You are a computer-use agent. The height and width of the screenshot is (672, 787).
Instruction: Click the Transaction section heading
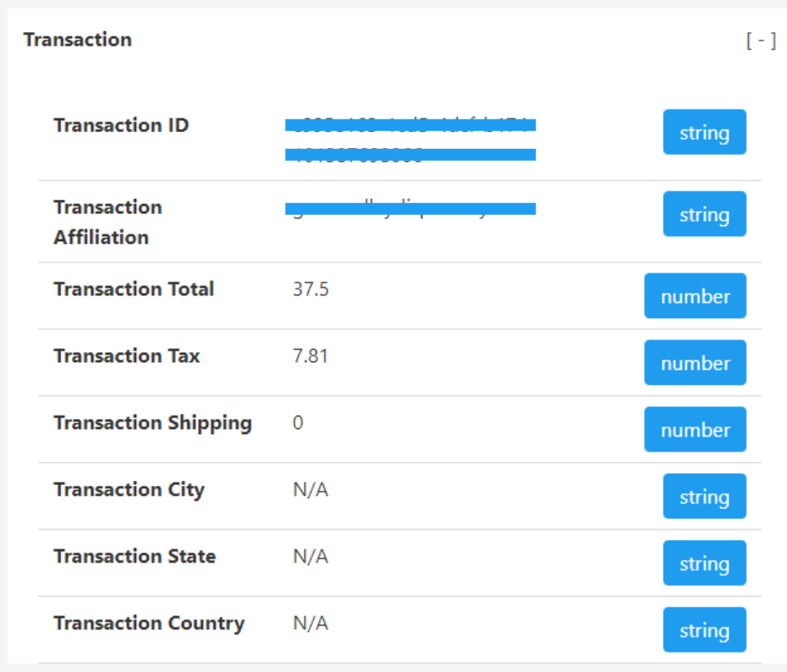tap(78, 40)
